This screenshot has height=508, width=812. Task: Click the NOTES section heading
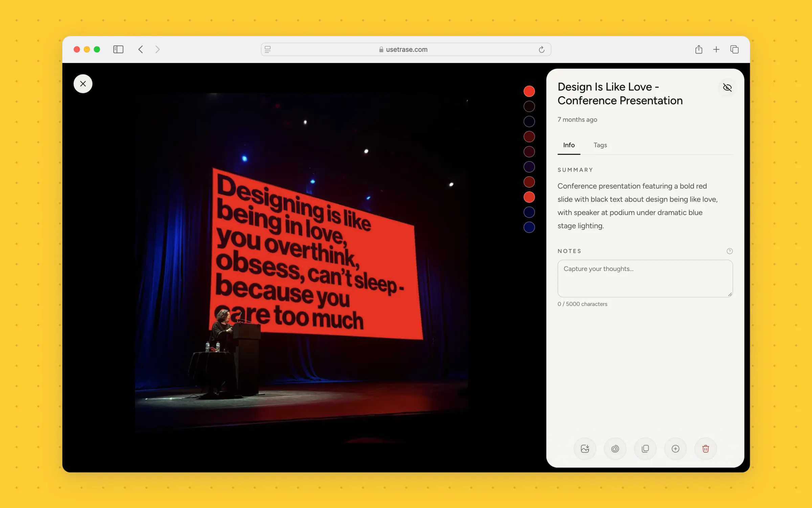click(x=569, y=251)
